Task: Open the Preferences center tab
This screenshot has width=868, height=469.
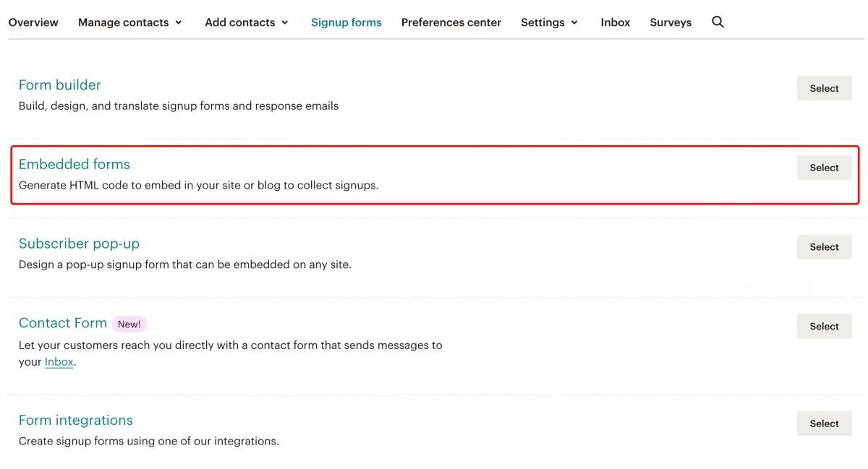Action: tap(451, 22)
